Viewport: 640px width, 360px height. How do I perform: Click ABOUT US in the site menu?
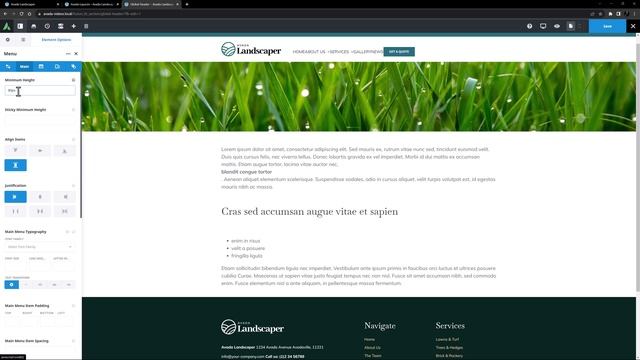316,52
